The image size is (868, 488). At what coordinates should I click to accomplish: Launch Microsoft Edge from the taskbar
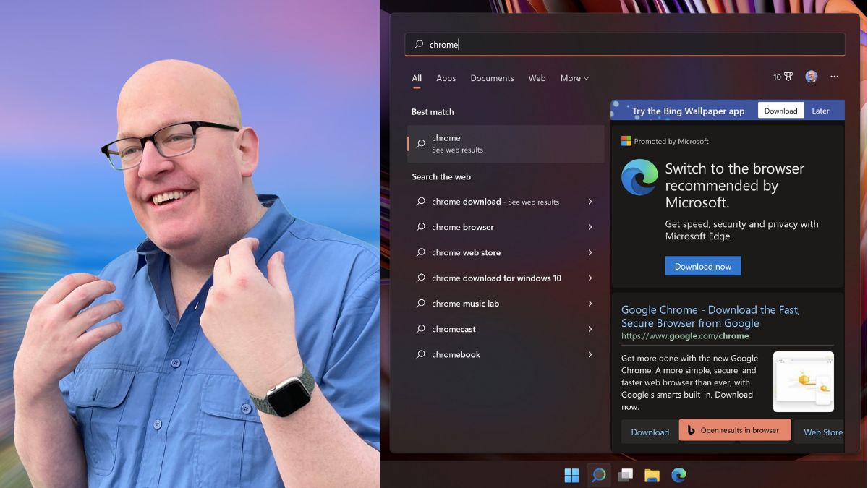click(x=678, y=475)
